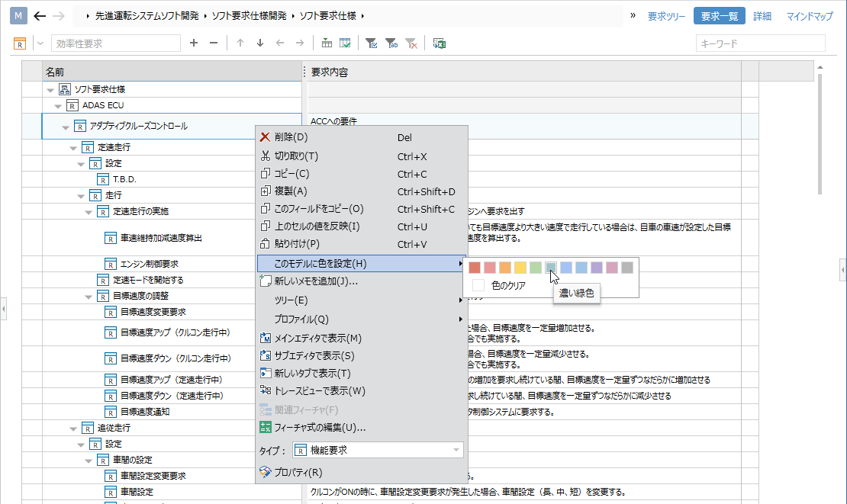Image resolution: width=847 pixels, height=504 pixels.
Task: Go forward with the right arrow navigation icon
Action: tap(58, 16)
